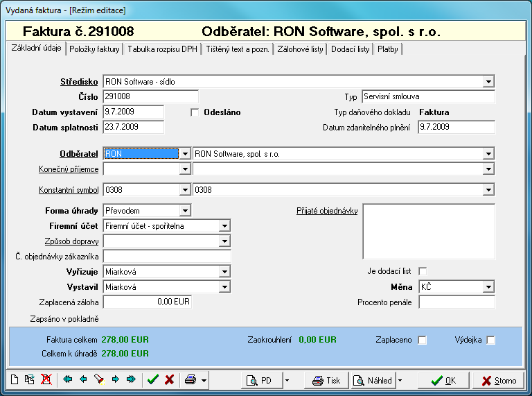This screenshot has height=396, width=532.
Task: Click the Přijaté objednávky label link
Action: coord(327,211)
